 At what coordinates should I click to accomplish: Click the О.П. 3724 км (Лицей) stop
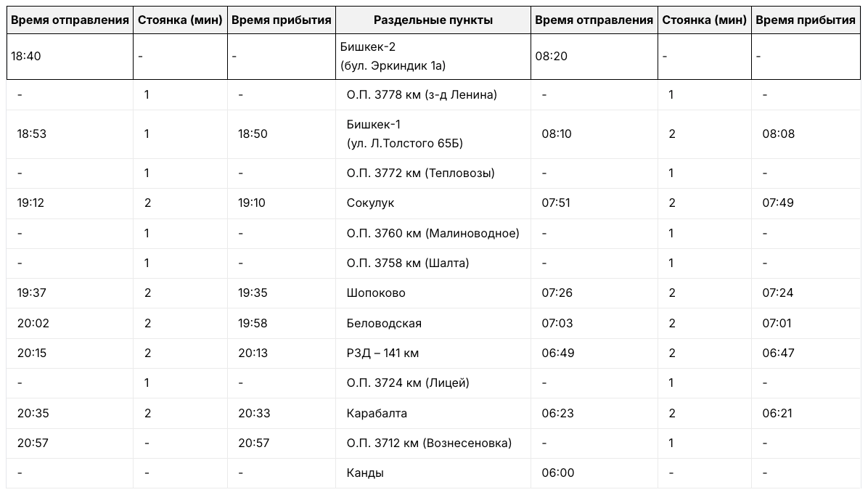(408, 383)
